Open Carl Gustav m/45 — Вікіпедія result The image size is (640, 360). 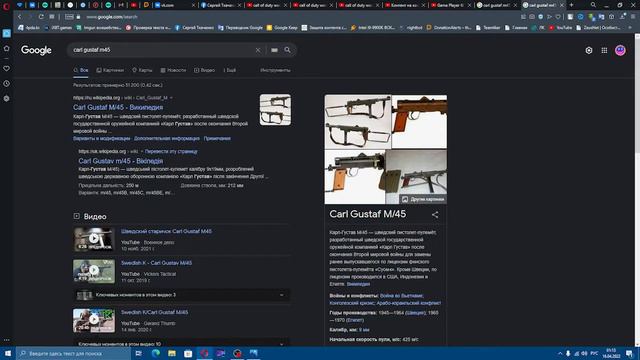[x=121, y=161]
